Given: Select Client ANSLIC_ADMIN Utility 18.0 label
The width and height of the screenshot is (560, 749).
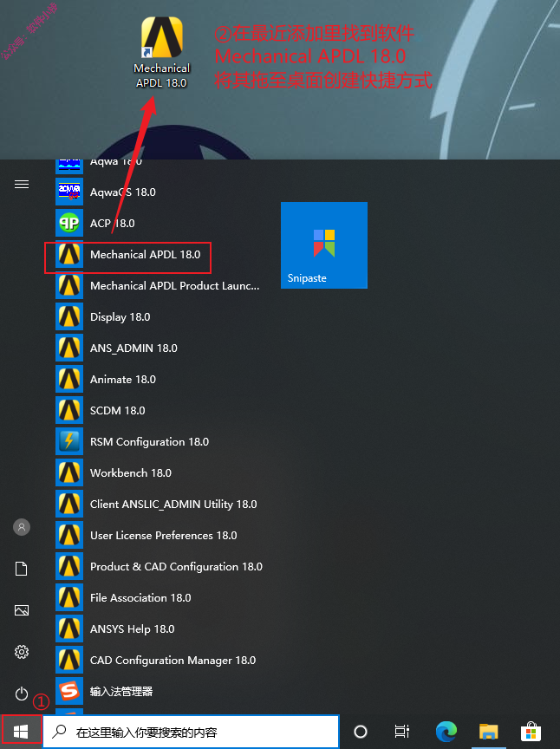Looking at the screenshot, I should pos(173,504).
